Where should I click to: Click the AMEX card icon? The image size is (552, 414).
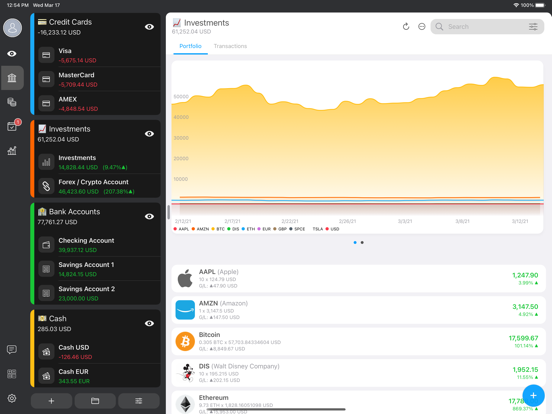[46, 104]
